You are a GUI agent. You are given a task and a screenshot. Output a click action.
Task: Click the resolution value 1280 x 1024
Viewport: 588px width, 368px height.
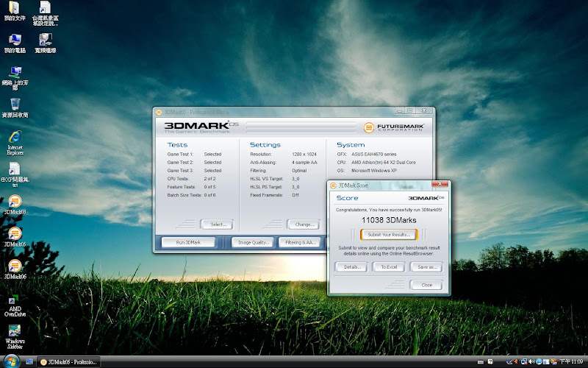pyautogui.click(x=304, y=155)
